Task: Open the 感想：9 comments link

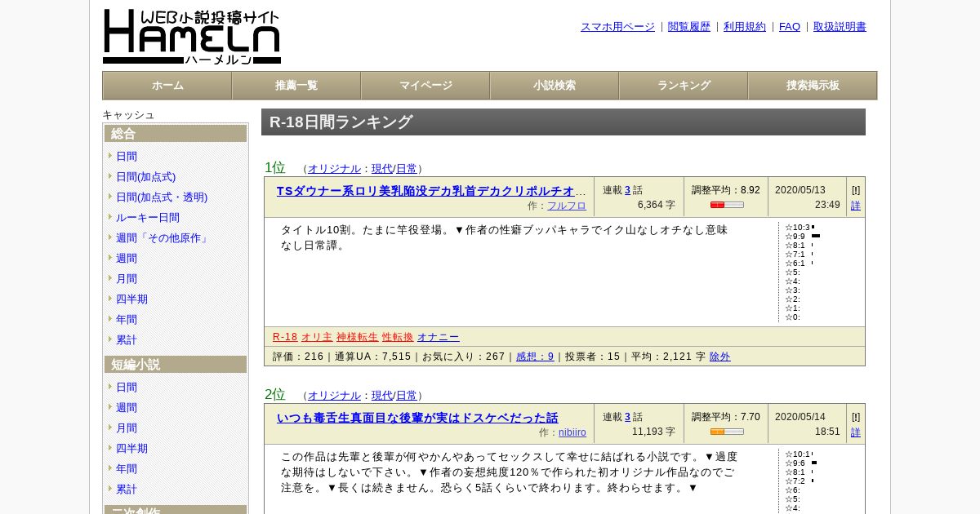Action: (x=535, y=357)
